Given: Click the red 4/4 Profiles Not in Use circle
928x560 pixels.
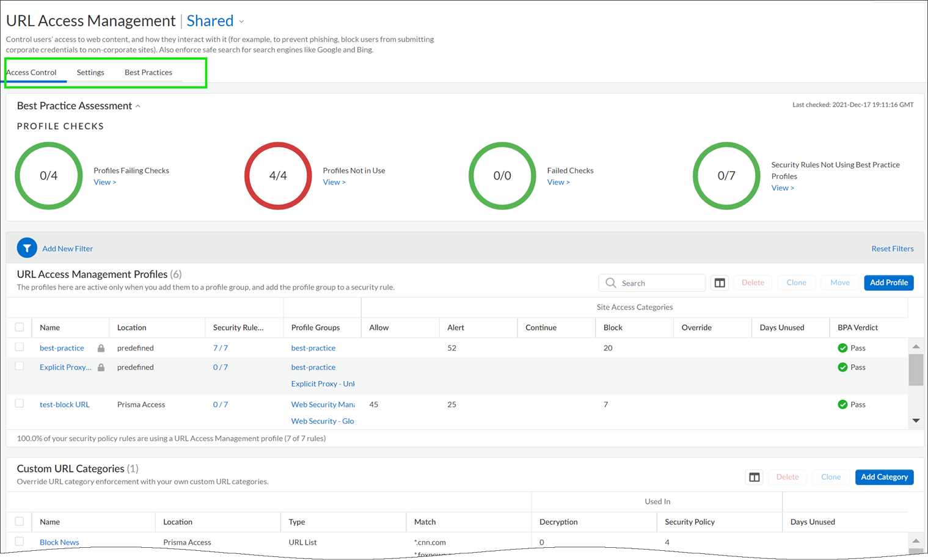Looking at the screenshot, I should click(278, 176).
